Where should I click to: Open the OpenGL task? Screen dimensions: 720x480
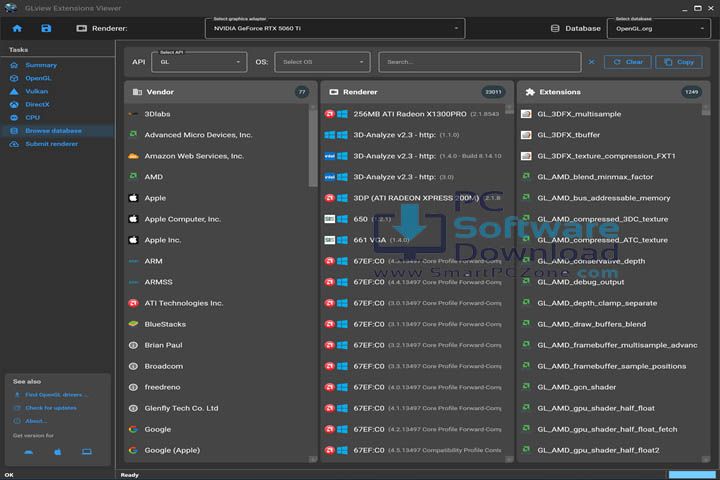pos(38,78)
